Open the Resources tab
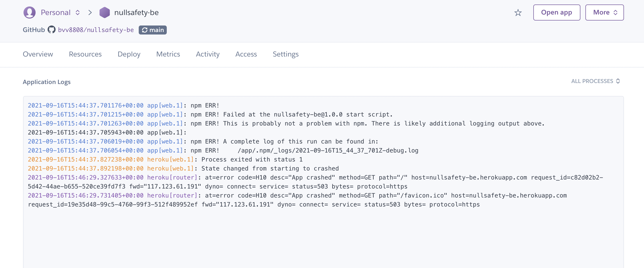 point(85,54)
